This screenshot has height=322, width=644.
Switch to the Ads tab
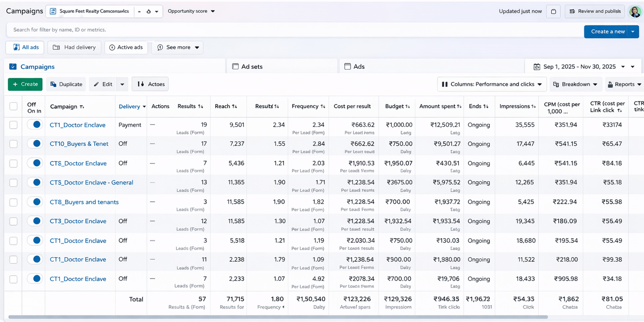(358, 67)
